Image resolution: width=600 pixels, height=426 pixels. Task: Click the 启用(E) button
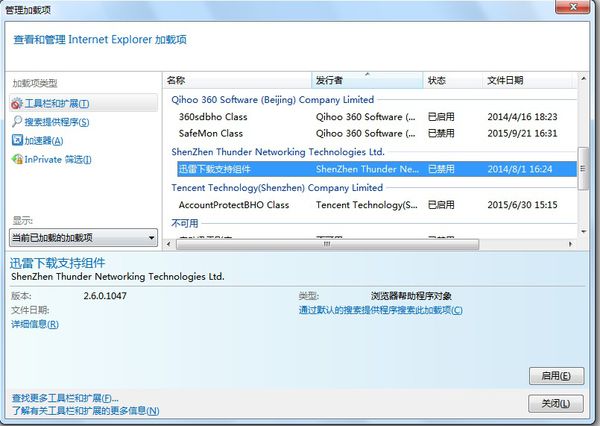coord(556,376)
